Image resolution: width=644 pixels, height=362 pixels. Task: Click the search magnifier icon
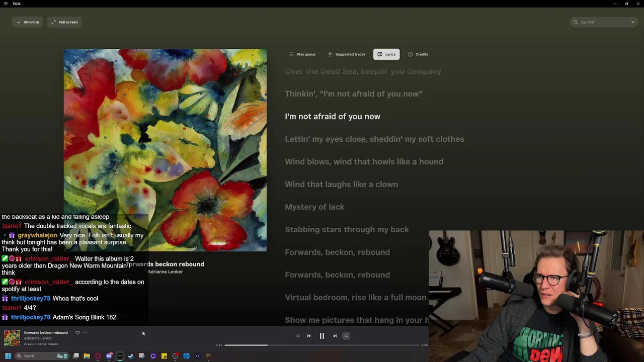click(x=576, y=22)
